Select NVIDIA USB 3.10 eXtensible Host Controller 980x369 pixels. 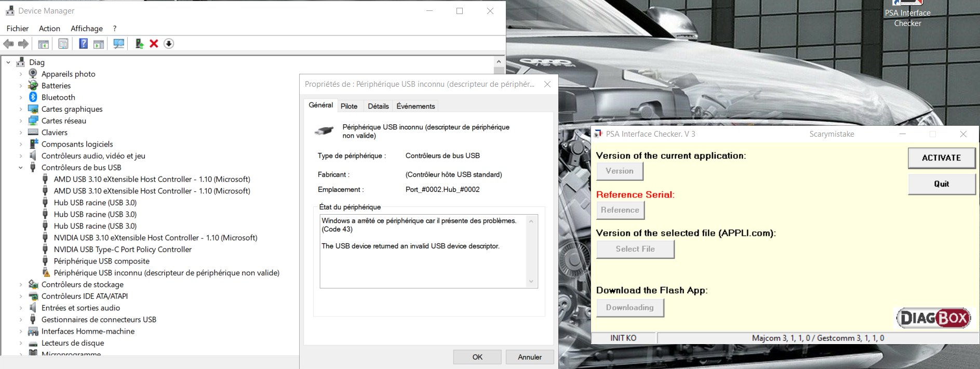pos(155,238)
